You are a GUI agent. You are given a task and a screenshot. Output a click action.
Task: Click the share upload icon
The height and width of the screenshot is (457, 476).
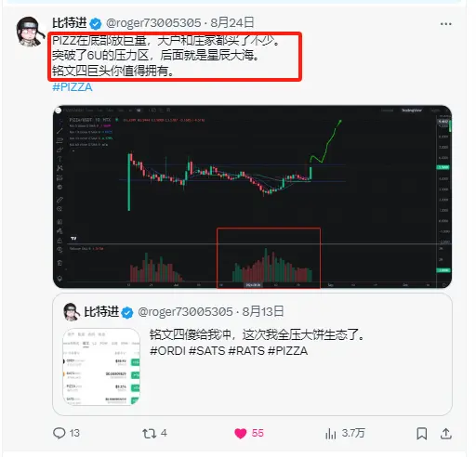pyautogui.click(x=445, y=433)
